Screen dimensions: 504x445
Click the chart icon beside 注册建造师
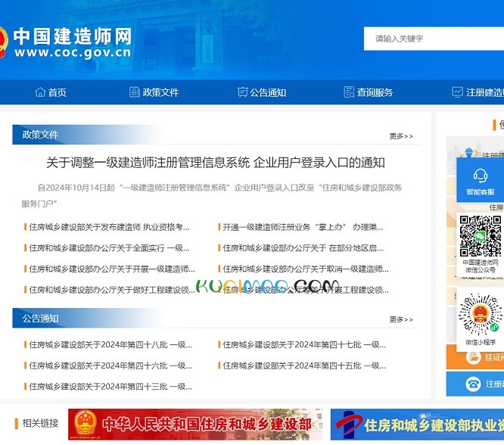point(457,92)
